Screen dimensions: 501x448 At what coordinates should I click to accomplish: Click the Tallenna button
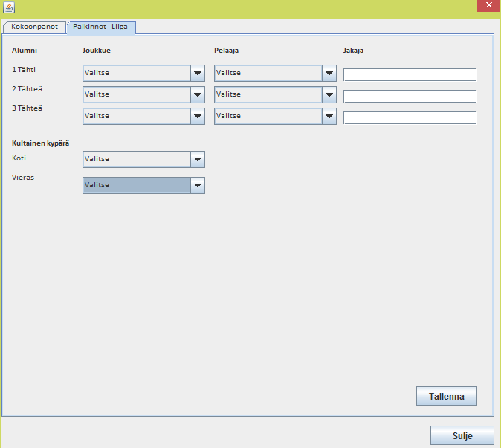(446, 396)
